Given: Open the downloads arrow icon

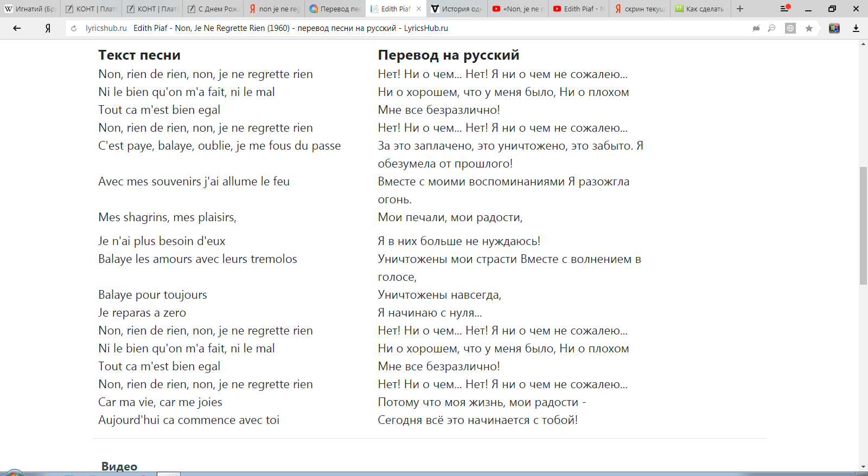Looking at the screenshot, I should coord(856,28).
